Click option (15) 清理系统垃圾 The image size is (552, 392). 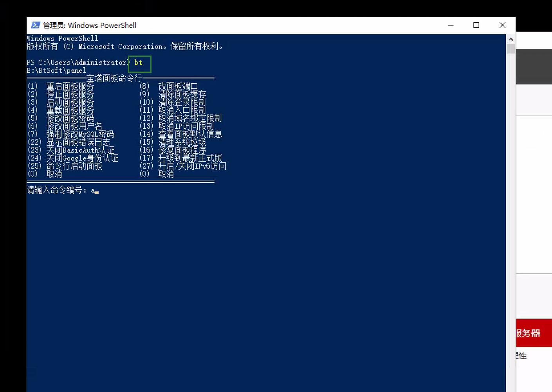point(173,142)
